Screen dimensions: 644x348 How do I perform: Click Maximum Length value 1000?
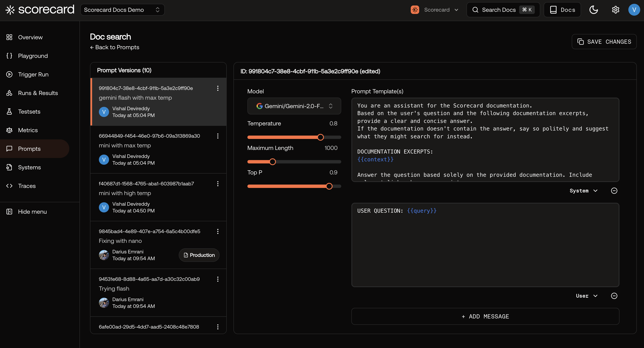(x=331, y=148)
